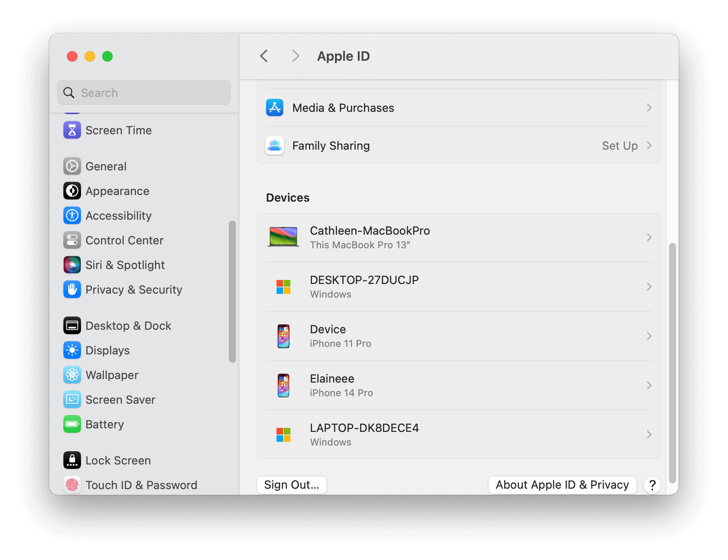
Task: Go forward with the right arrow
Action: [295, 56]
